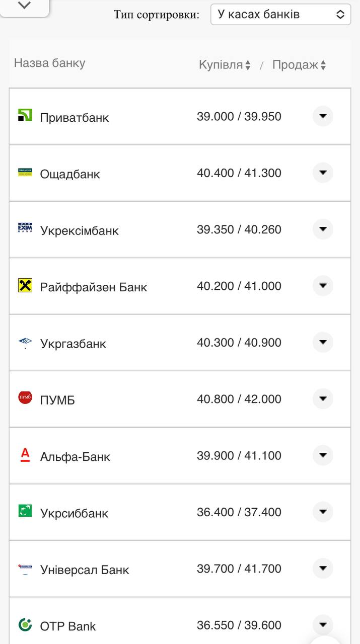Screen dimensions: 360x644
Task: Expand the Приватбанк row details
Action: point(323,116)
